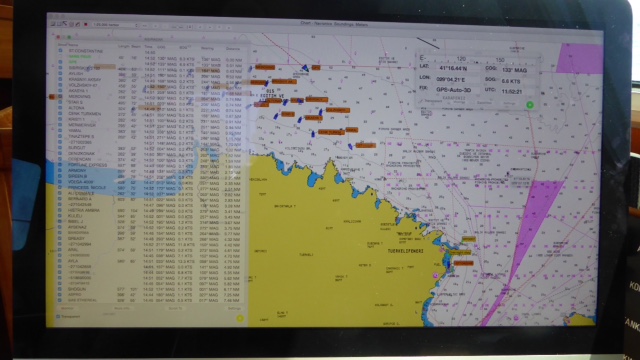Click the compass heading tape slider
This screenshot has height=360, width=640.
pyautogui.click(x=478, y=59)
